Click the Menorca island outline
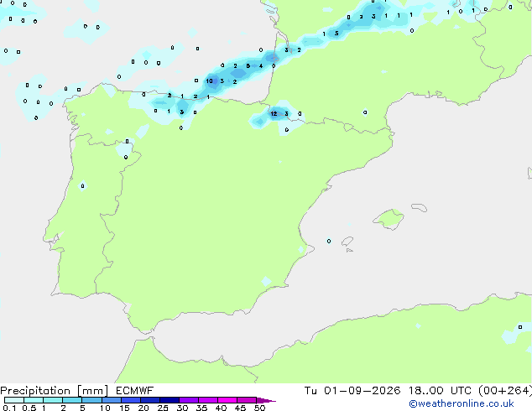The image size is (532, 411). [420, 207]
